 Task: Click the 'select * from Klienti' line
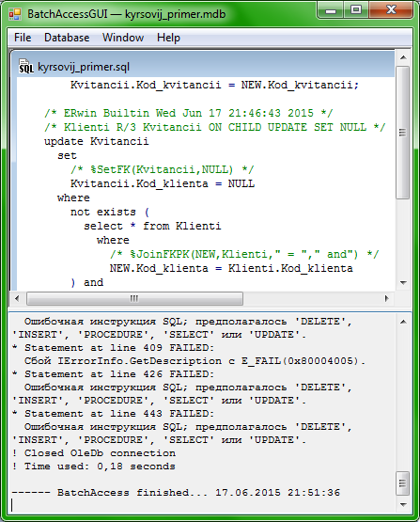click(x=152, y=226)
